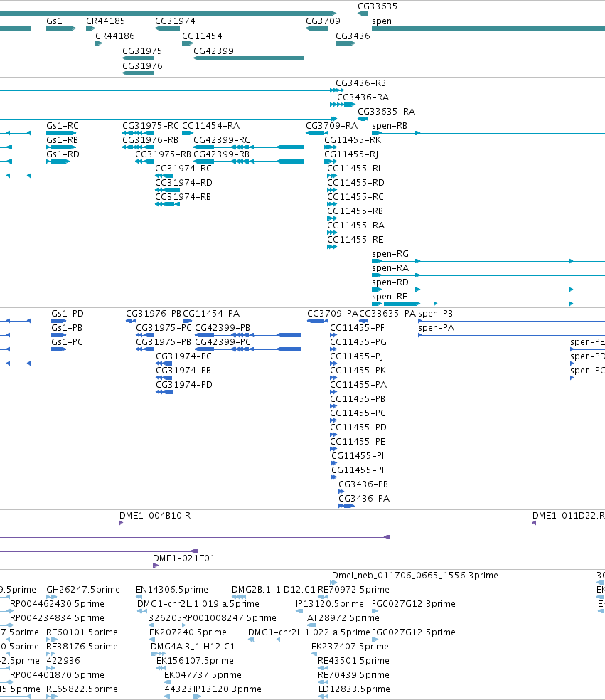
Task: Select Dmel_neb_011706_0665_1556.3prime label
Action: pos(415,576)
